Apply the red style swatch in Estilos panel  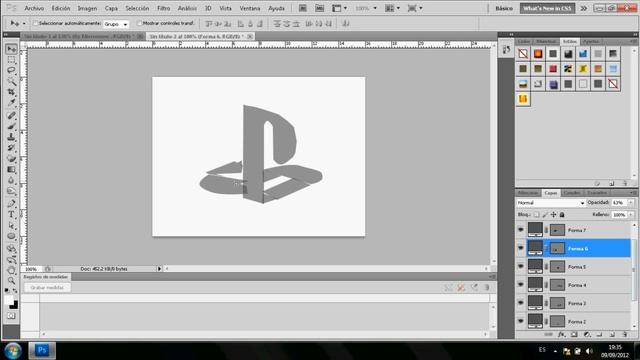click(x=553, y=69)
